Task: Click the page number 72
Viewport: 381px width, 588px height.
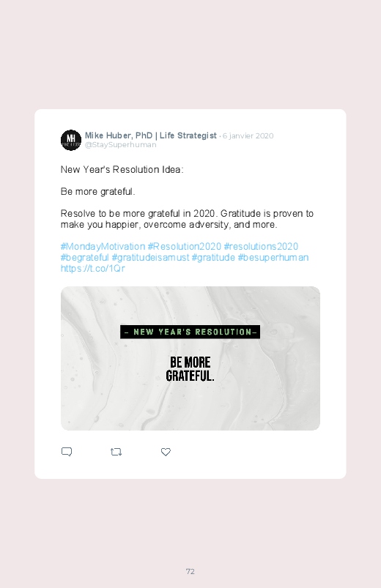Action: [x=190, y=571]
